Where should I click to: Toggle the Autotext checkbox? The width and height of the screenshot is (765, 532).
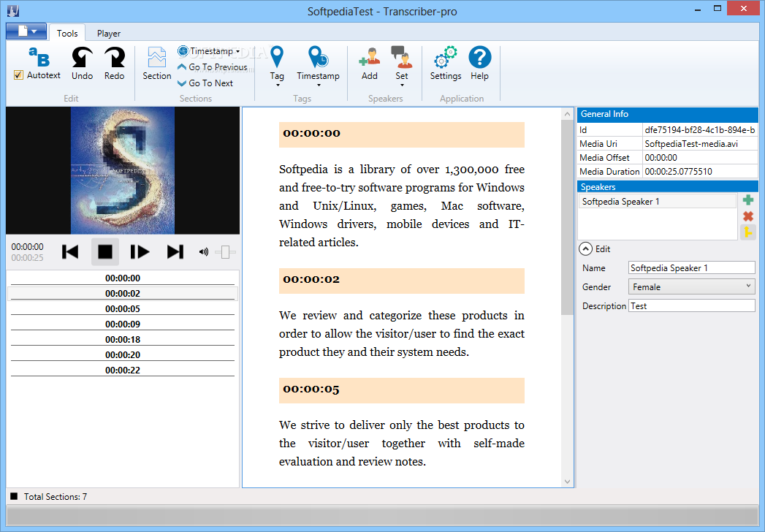18,75
